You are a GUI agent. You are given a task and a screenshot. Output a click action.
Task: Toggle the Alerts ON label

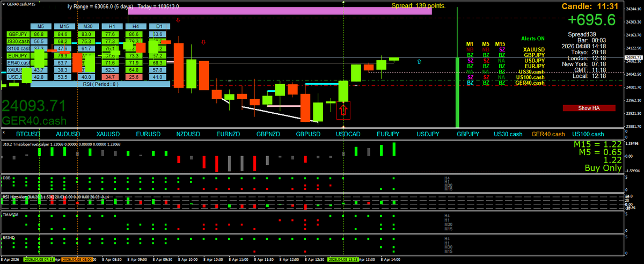(532, 39)
